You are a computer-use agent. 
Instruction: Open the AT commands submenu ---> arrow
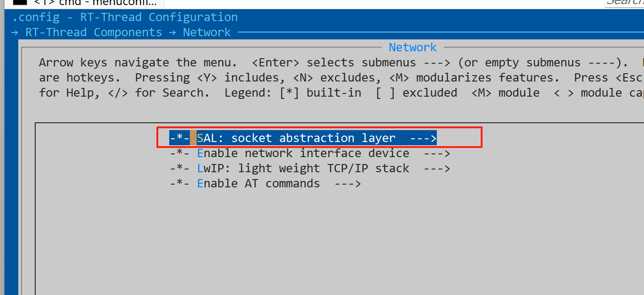point(348,183)
